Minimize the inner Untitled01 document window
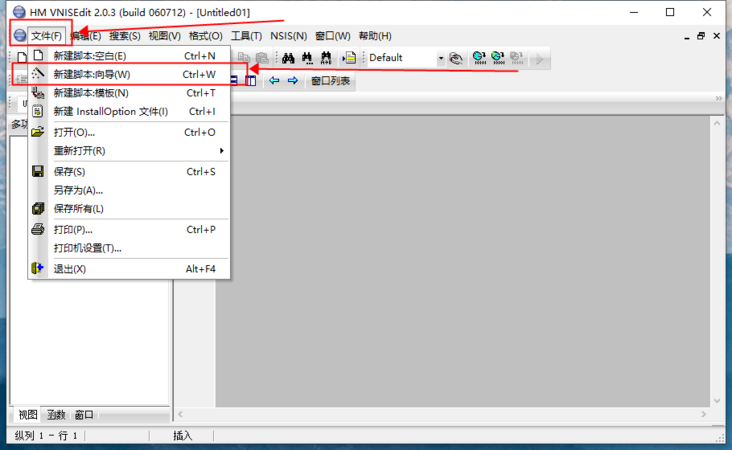Screen dimensions: 732x450 pos(687,37)
